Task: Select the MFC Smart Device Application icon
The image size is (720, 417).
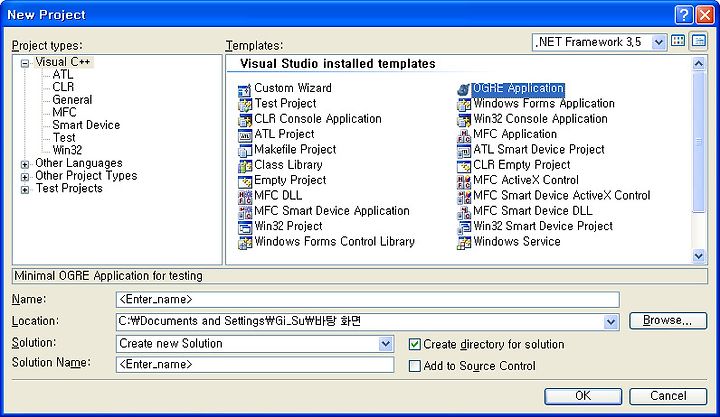Action: pos(245,212)
